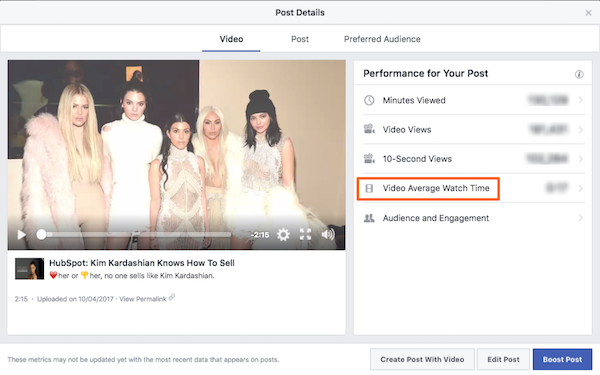Screen dimensions: 600x375
Task: Expand Minutes Viewed chevron
Action: [x=580, y=100]
